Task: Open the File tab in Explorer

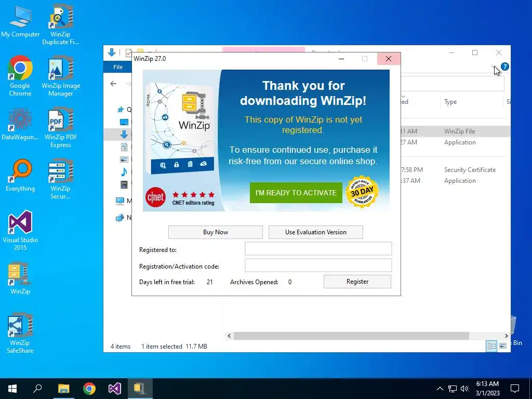Action: 118,67
